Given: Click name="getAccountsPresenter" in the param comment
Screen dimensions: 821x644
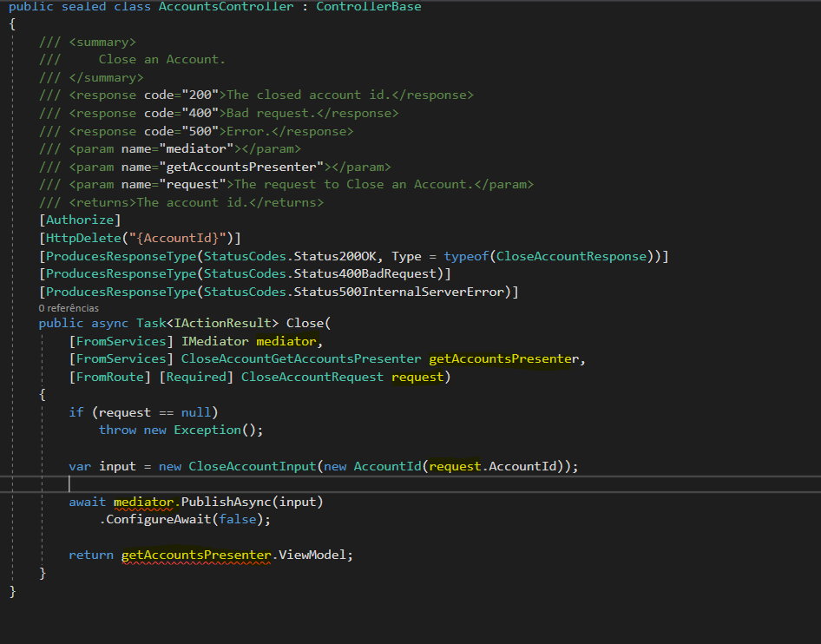Looking at the screenshot, I should [222, 167].
